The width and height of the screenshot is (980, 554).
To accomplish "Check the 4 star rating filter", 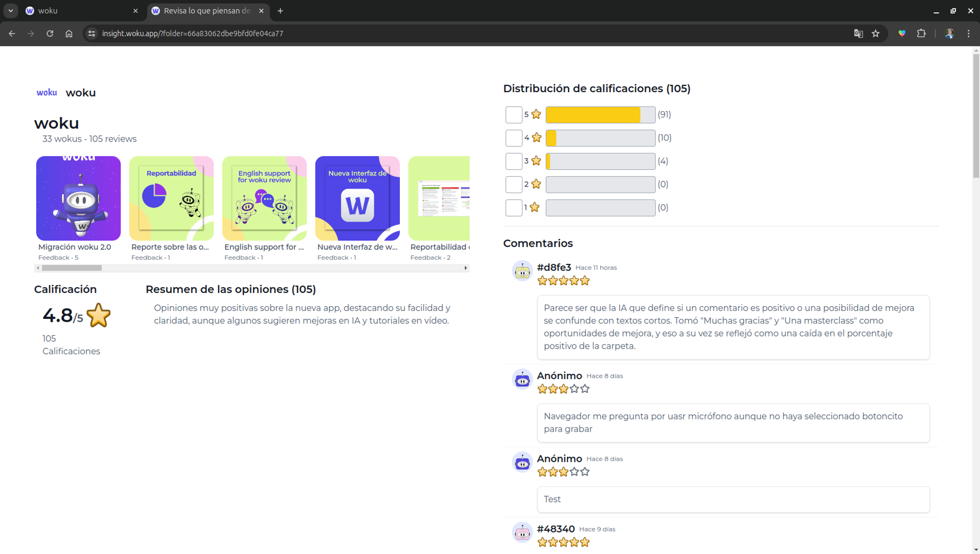I will tap(514, 138).
